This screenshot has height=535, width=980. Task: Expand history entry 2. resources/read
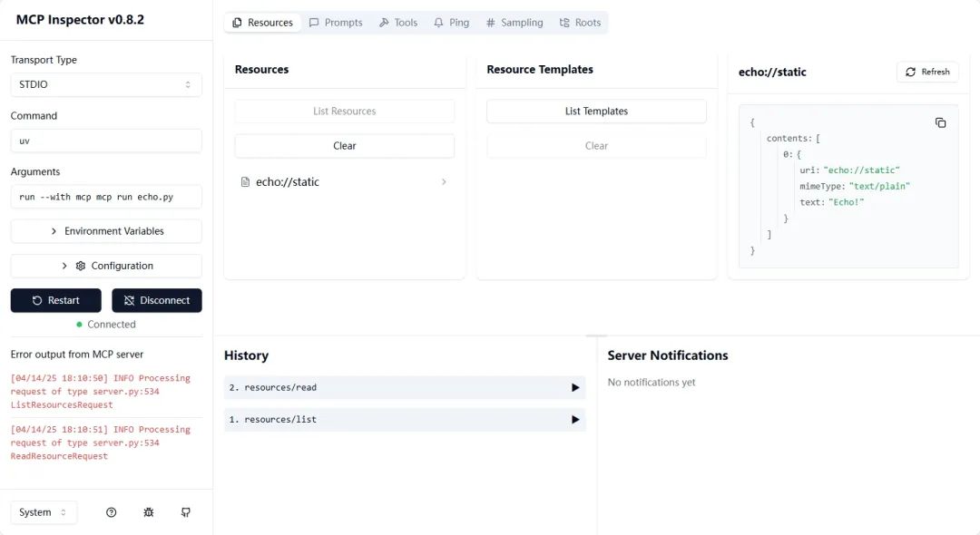click(x=405, y=388)
